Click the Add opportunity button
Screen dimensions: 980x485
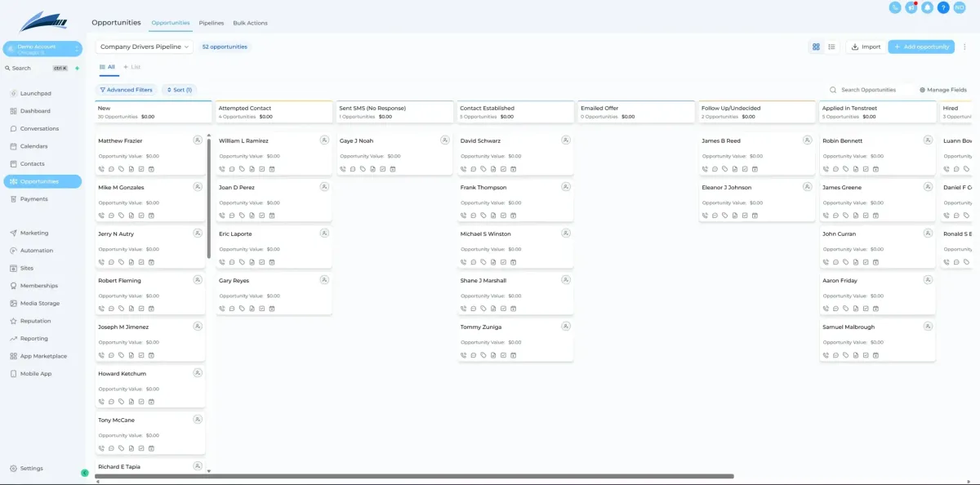coord(920,47)
